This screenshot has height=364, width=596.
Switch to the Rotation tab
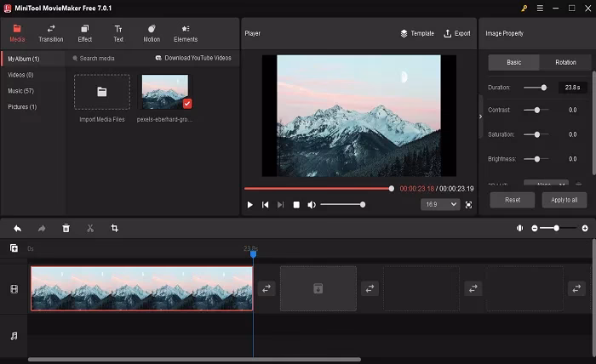pyautogui.click(x=564, y=62)
